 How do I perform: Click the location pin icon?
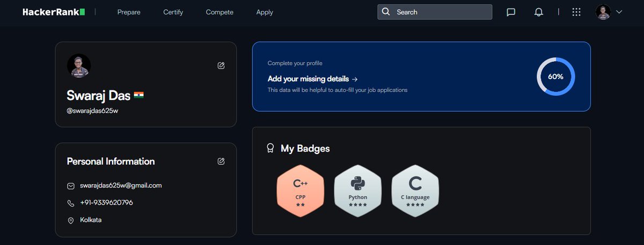coord(70,220)
